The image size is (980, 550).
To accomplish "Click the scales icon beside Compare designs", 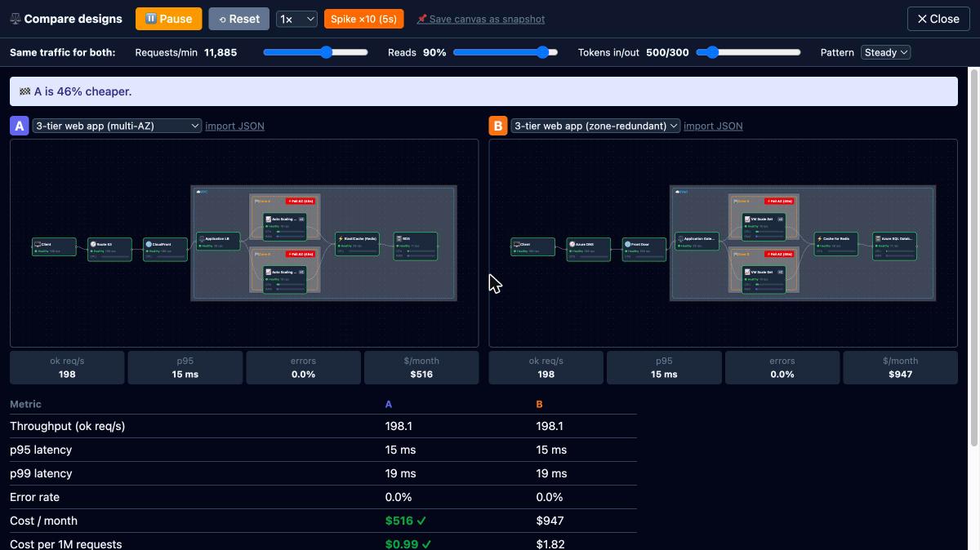I will pyautogui.click(x=16, y=19).
